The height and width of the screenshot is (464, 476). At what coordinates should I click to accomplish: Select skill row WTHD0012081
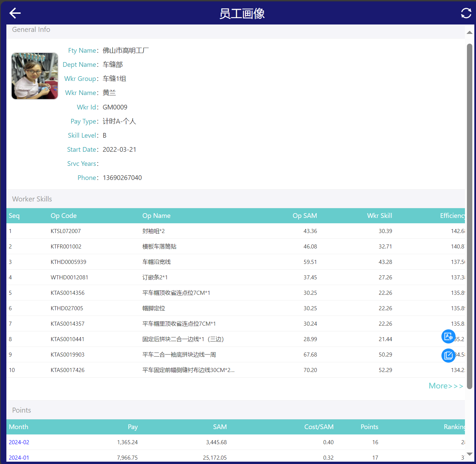pyautogui.click(x=69, y=277)
